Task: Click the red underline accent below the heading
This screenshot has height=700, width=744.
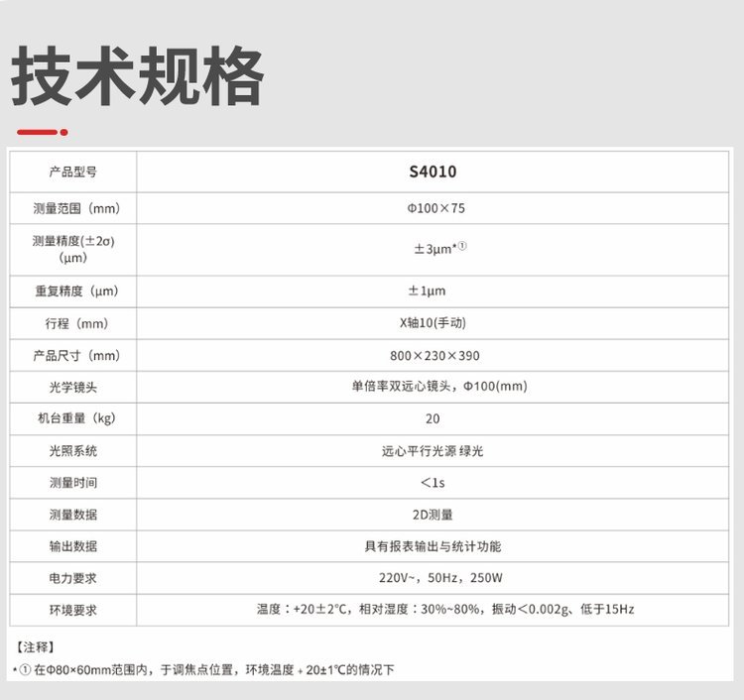Action: [42, 132]
